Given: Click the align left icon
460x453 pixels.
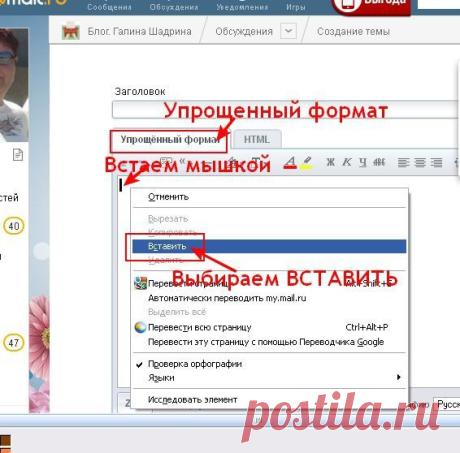Looking at the screenshot, I should (403, 163).
